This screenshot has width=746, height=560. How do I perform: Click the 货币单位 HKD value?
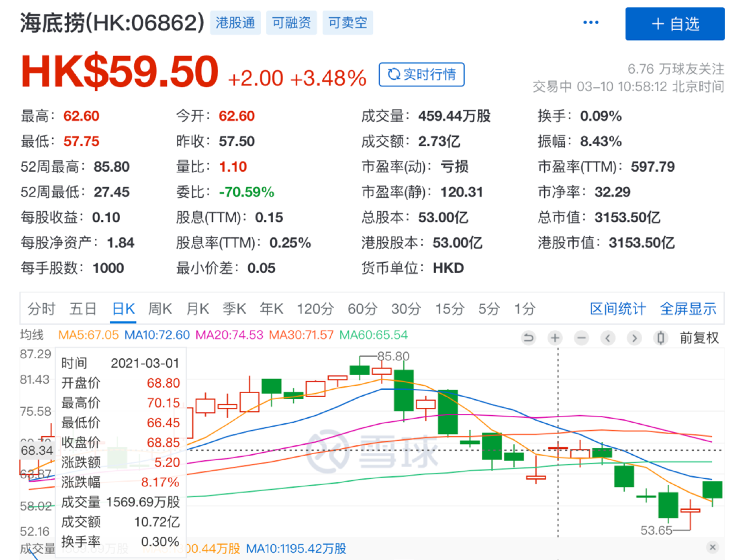pyautogui.click(x=448, y=268)
